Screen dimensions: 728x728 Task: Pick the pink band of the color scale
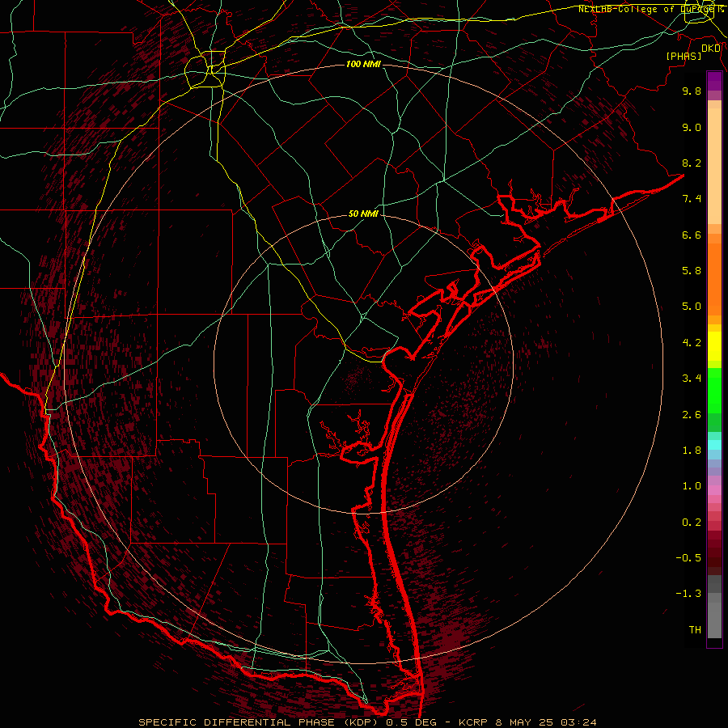[714, 490]
